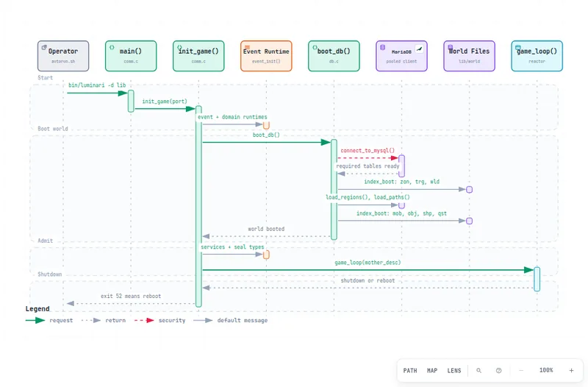Click the 'shutdown or reboot' return label
588x387 pixels.
tap(367, 281)
